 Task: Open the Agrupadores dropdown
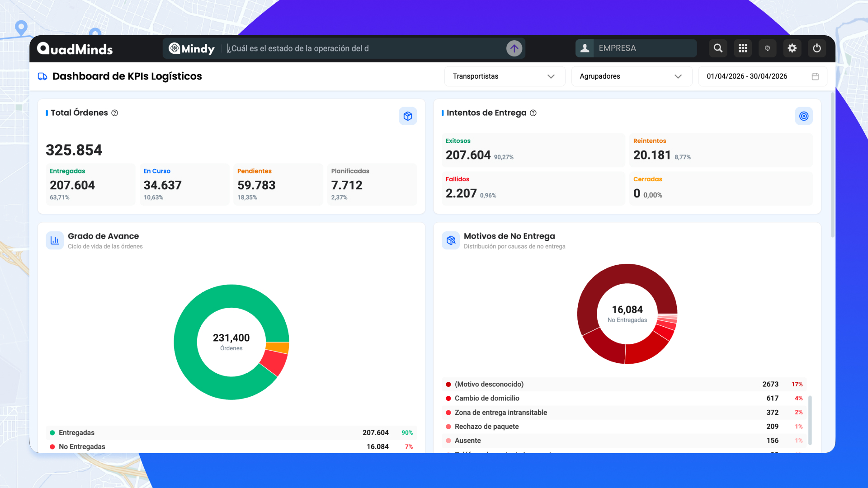[632, 76]
